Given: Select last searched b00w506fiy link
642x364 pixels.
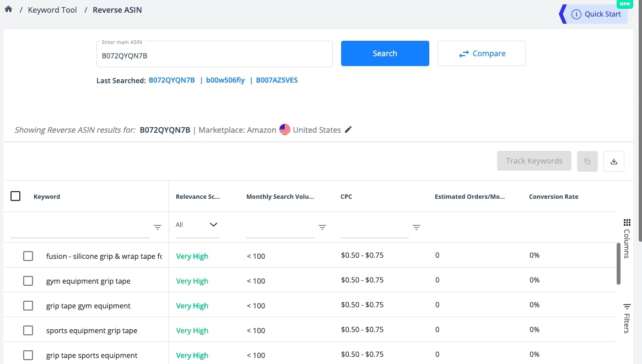Looking at the screenshot, I should 225,80.
